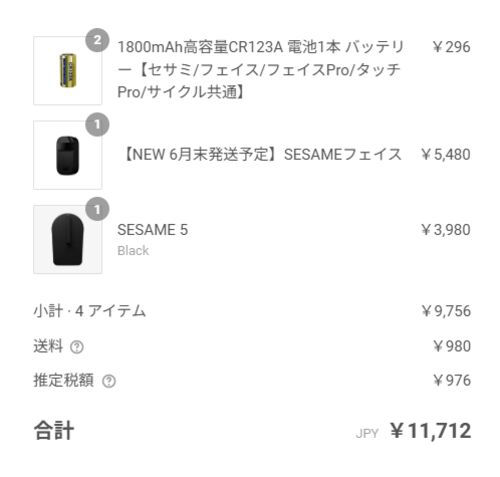
Task: Click the quantity 1 badge on SESAME 5
Action: click(97, 209)
